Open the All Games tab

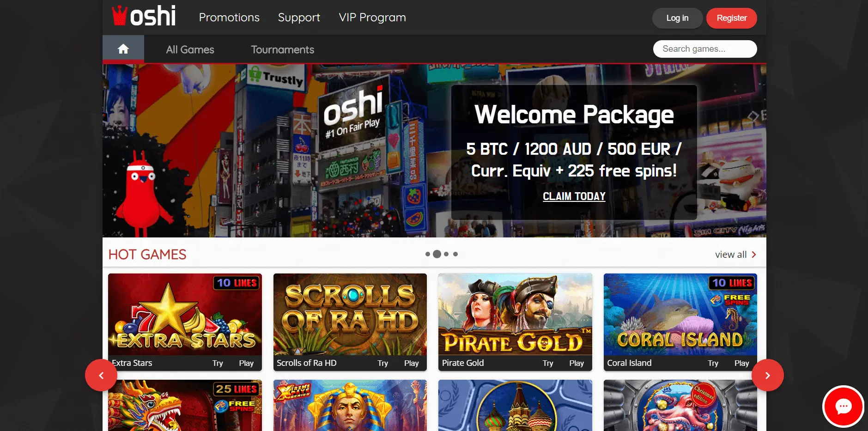(x=190, y=49)
